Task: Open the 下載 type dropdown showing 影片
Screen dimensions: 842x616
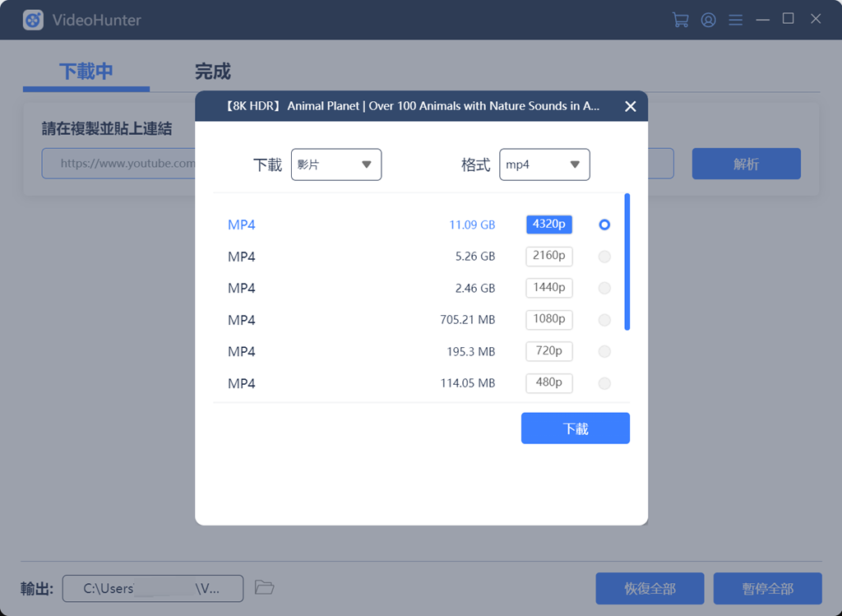Action: [x=336, y=164]
